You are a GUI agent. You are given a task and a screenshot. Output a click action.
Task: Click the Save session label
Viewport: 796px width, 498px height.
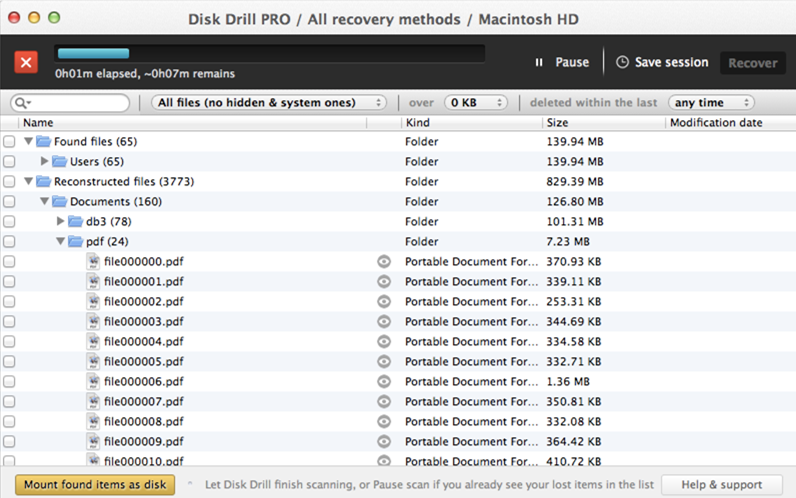(671, 62)
